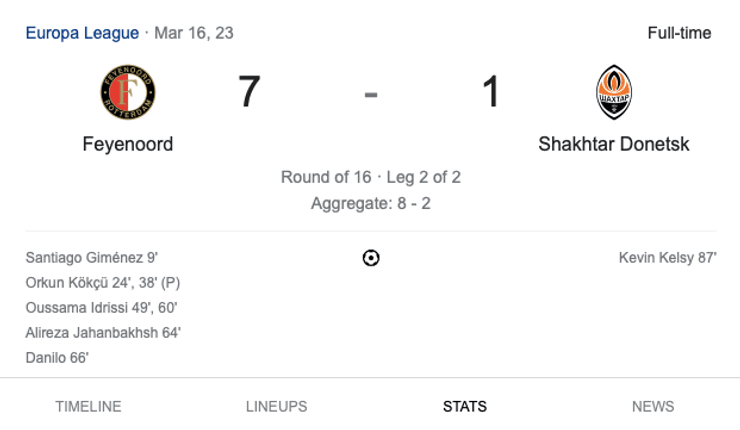Click the Round of 16 leg info
Image resolution: width=740 pixels, height=430 pixels.
(x=370, y=178)
